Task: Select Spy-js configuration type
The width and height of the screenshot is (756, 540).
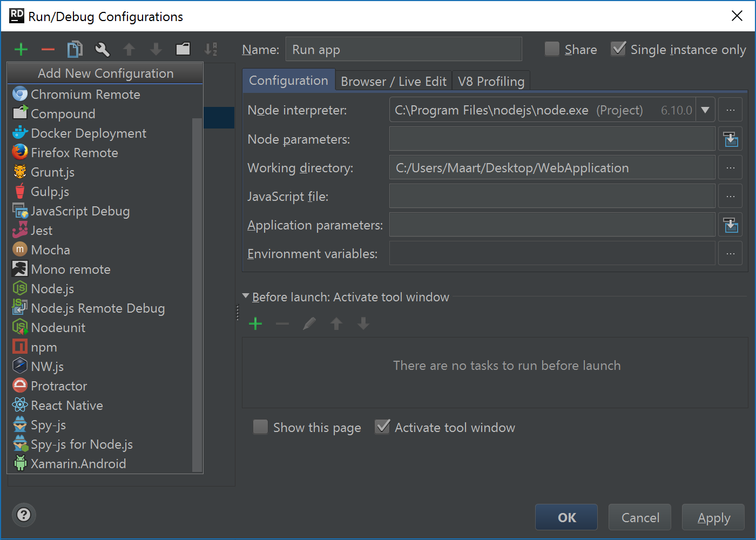Action: (100, 425)
